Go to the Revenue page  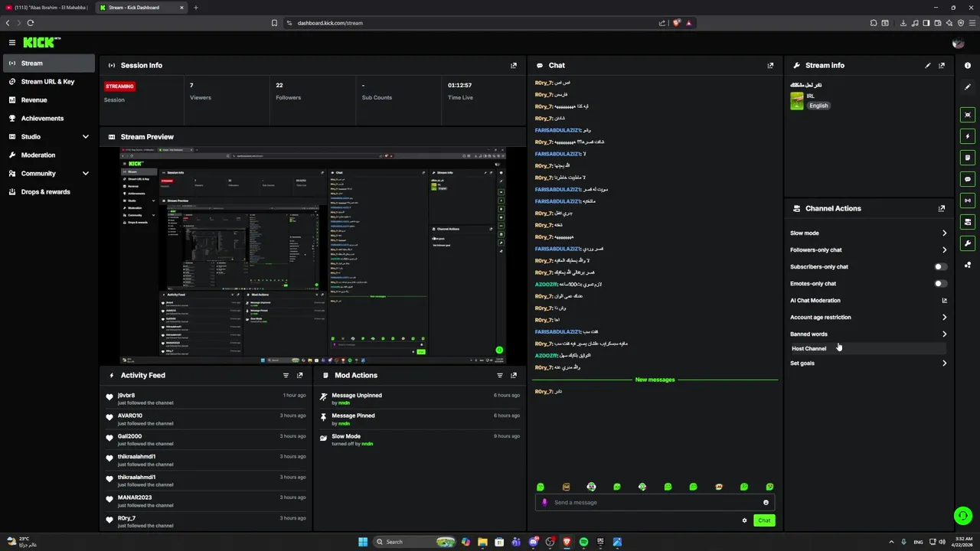click(x=49, y=99)
